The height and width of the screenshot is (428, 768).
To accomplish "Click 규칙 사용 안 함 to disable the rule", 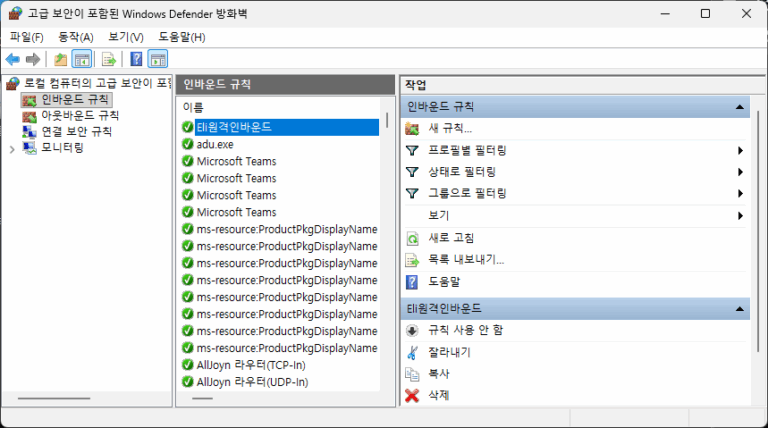I will 465,330.
